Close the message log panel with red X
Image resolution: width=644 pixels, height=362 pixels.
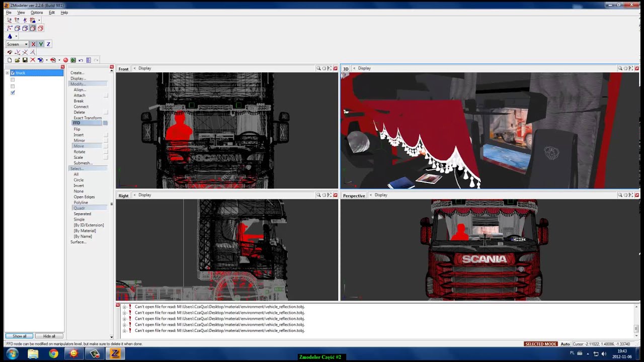point(118,305)
